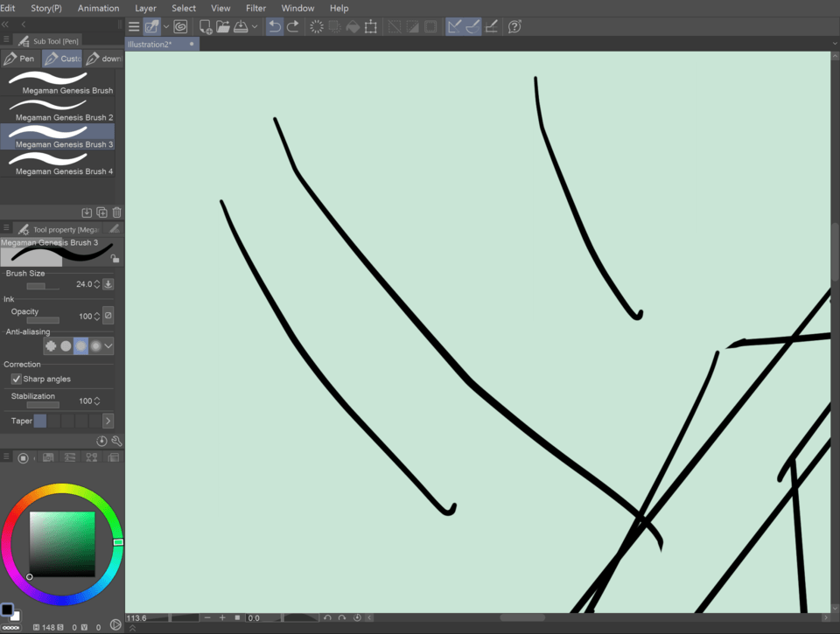This screenshot has width=840, height=634.
Task: Click the Fill paint bucket icon
Action: (x=353, y=26)
